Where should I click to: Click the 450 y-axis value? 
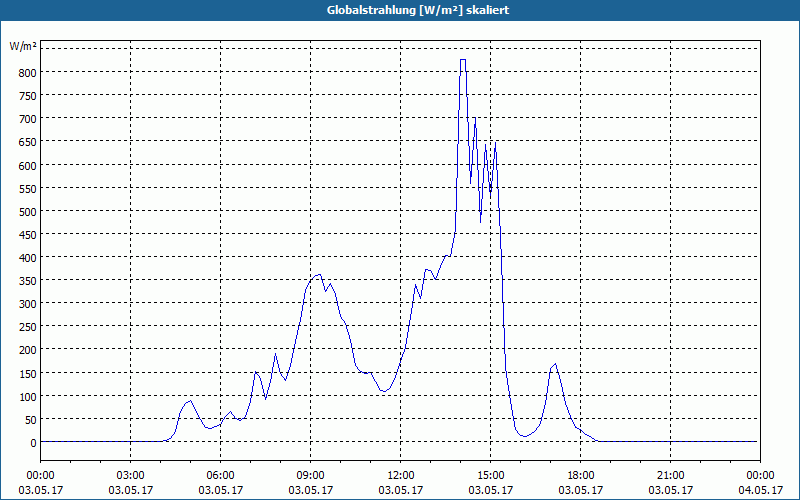[28, 235]
